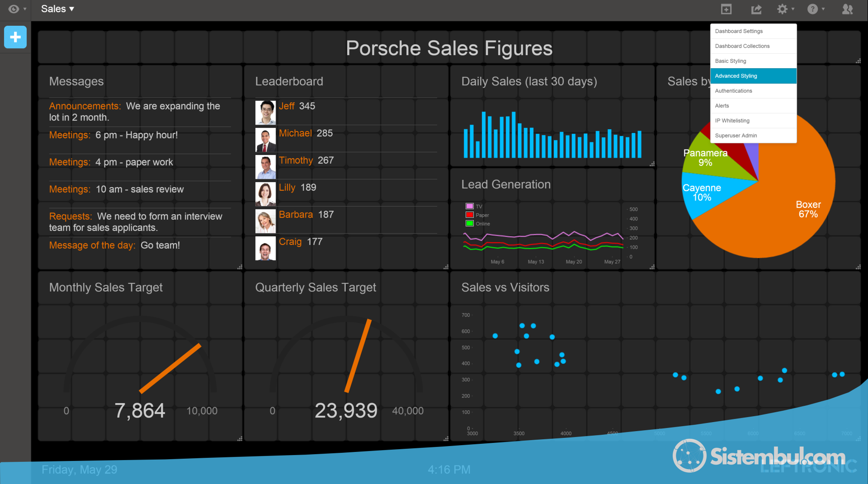Click the share/export arrow icon
This screenshot has height=484, width=868.
click(x=756, y=9)
